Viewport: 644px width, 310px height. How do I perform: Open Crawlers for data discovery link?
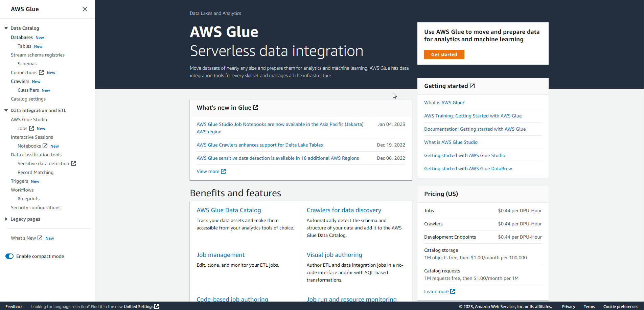(344, 210)
